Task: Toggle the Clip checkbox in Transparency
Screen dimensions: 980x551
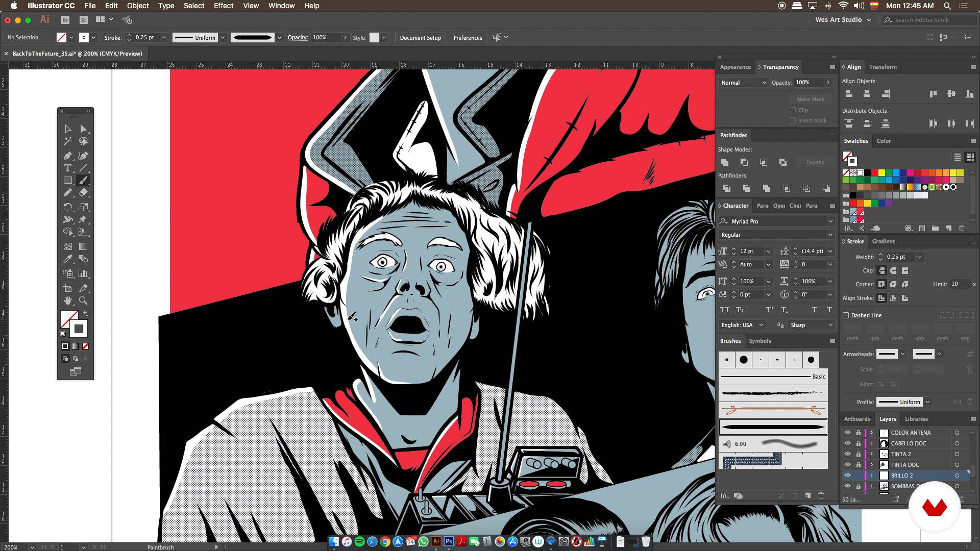Action: click(x=793, y=110)
